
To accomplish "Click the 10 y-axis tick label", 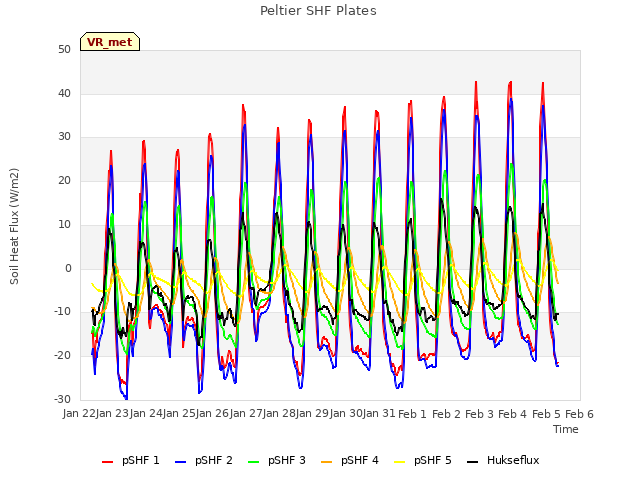I will pyautogui.click(x=64, y=224).
